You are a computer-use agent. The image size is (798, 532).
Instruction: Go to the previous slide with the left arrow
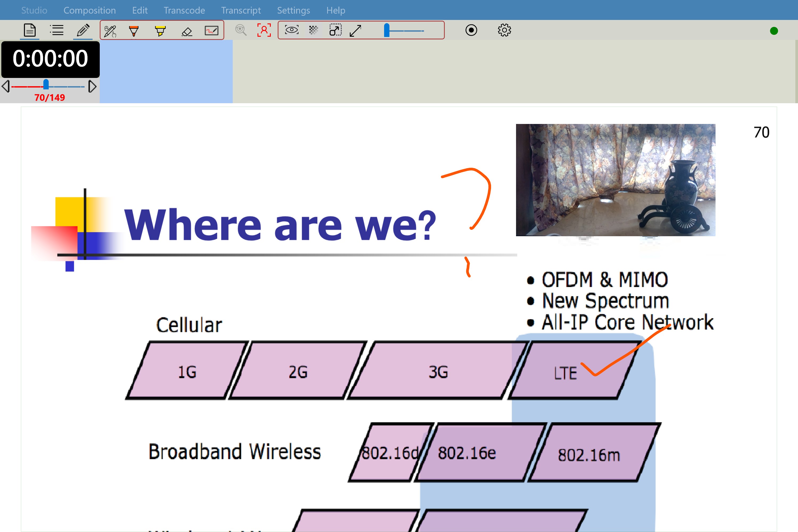point(6,86)
